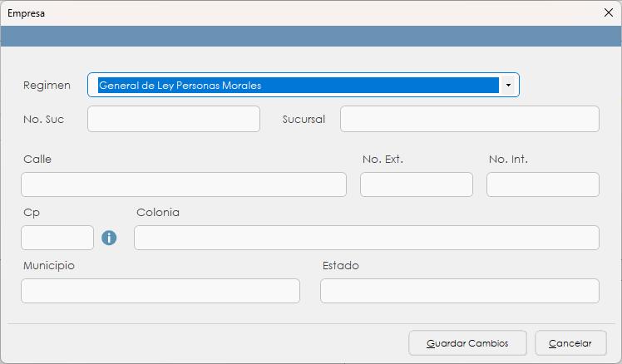Select the Colonia input field
The width and height of the screenshot is (622, 364).
point(366,238)
